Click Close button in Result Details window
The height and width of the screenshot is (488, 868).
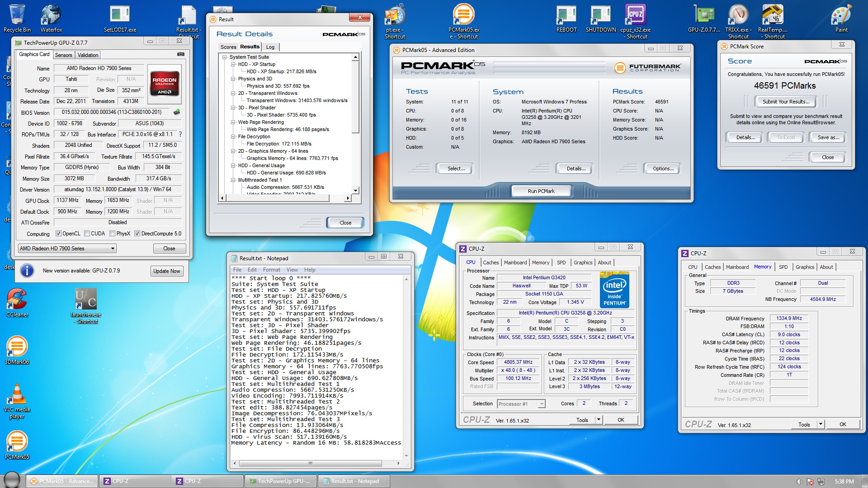[345, 223]
